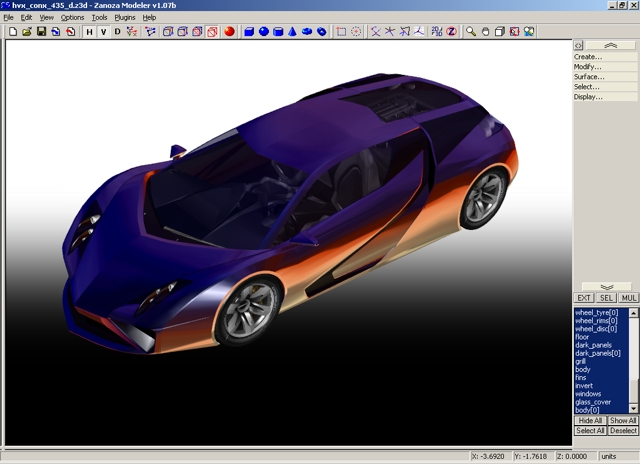The image size is (640, 464).
Task: Toggle the V axis button
Action: (x=103, y=32)
